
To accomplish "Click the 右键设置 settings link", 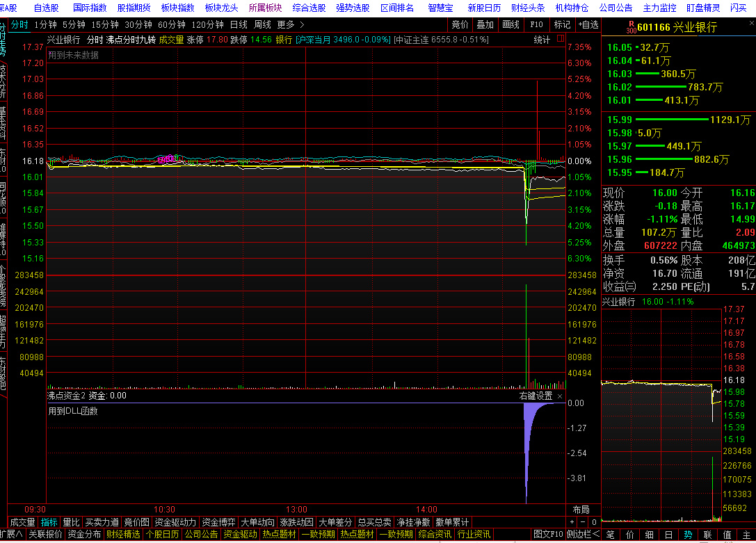I will [536, 396].
